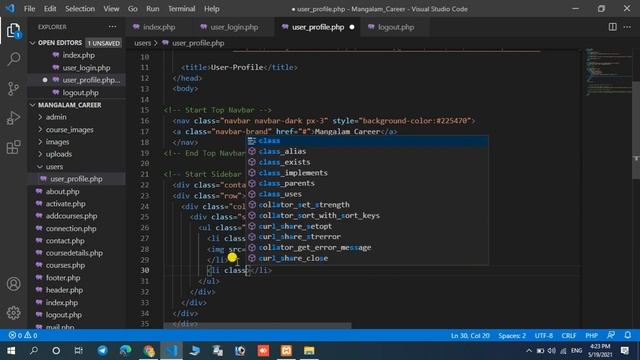This screenshot has height=360, width=640.
Task: Open the Run and Debug view
Action: [x=13, y=118]
